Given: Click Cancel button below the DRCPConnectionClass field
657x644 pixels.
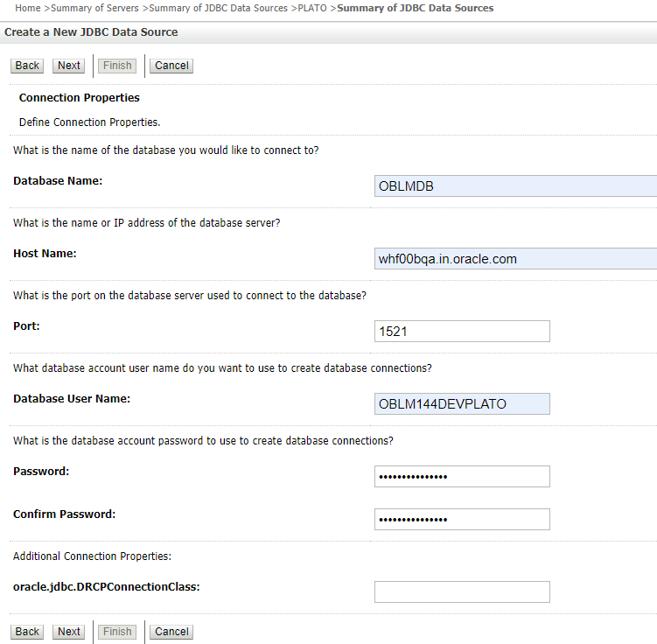Looking at the screenshot, I should coord(171,632).
